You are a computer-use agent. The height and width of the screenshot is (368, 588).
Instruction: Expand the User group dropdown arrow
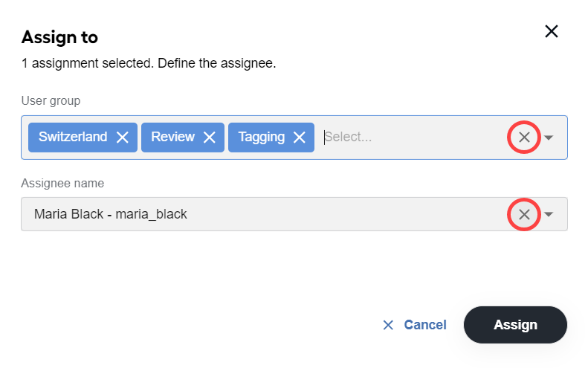[549, 138]
